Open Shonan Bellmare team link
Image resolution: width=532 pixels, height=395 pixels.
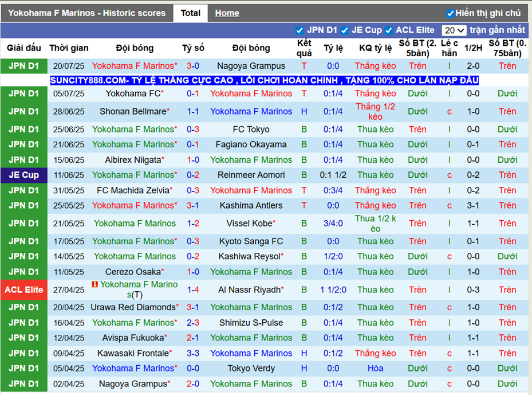click(x=133, y=111)
